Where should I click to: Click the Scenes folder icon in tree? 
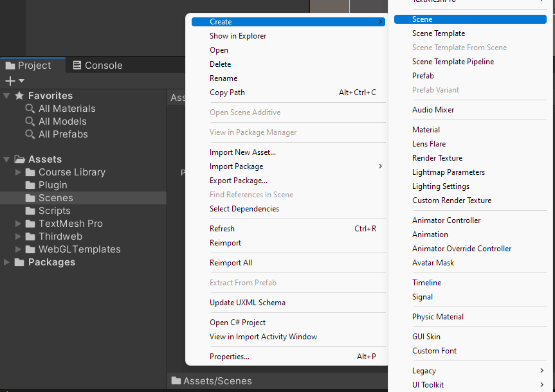coord(30,198)
